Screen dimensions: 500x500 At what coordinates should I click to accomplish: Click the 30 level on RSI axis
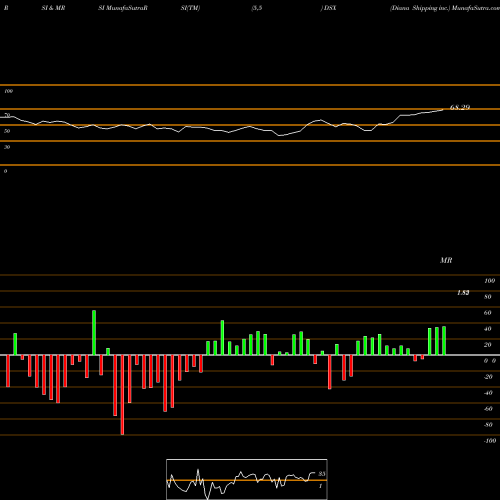(7, 147)
